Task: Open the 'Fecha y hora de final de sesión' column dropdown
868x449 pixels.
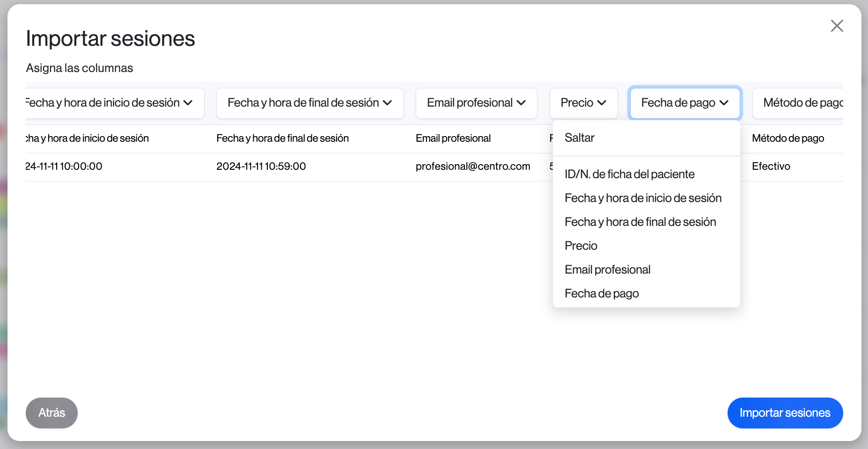Action: [309, 103]
